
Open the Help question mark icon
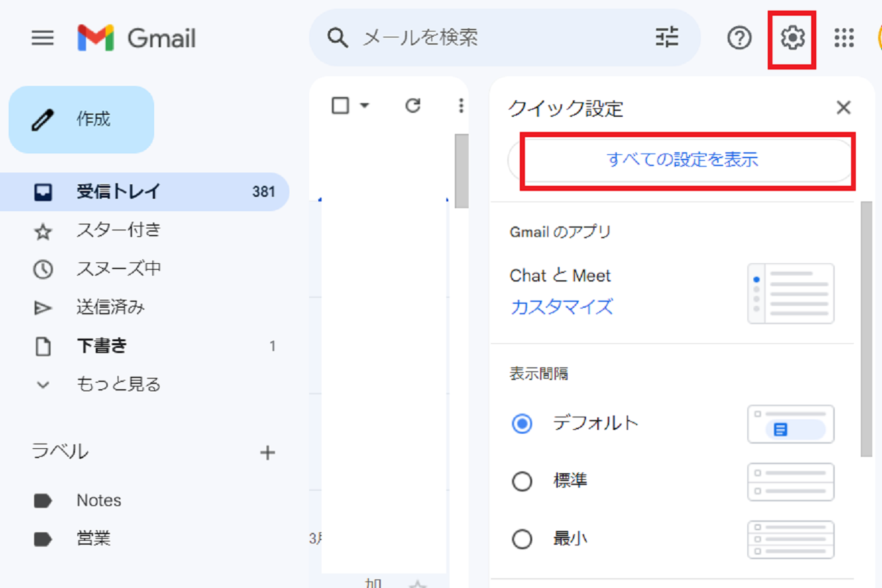pos(740,39)
